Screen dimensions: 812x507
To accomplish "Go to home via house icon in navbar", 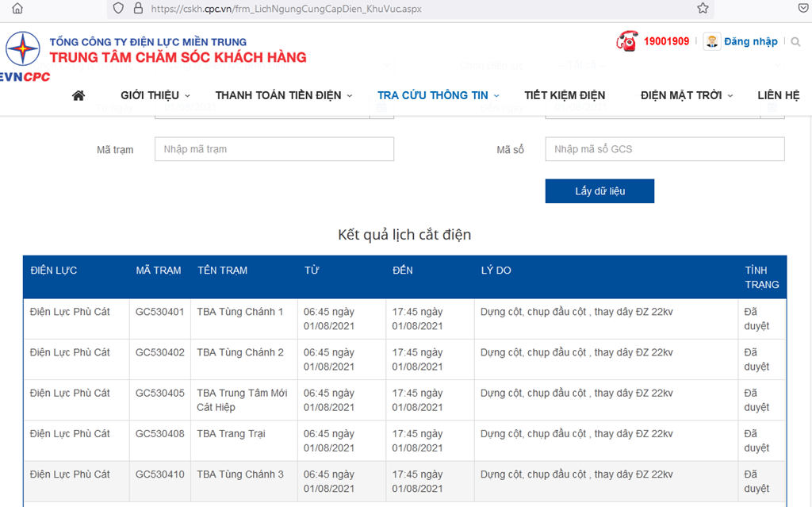I will click(79, 95).
